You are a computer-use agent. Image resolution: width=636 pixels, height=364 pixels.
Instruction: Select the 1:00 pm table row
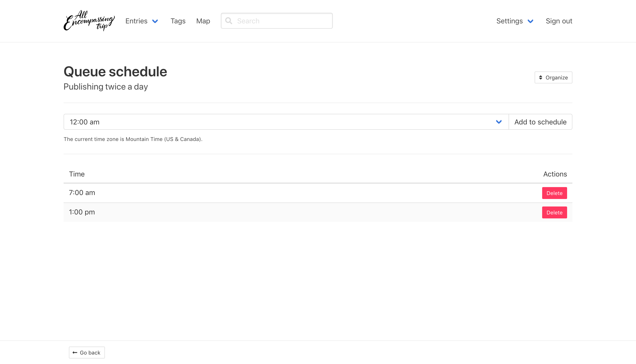(x=250, y=212)
